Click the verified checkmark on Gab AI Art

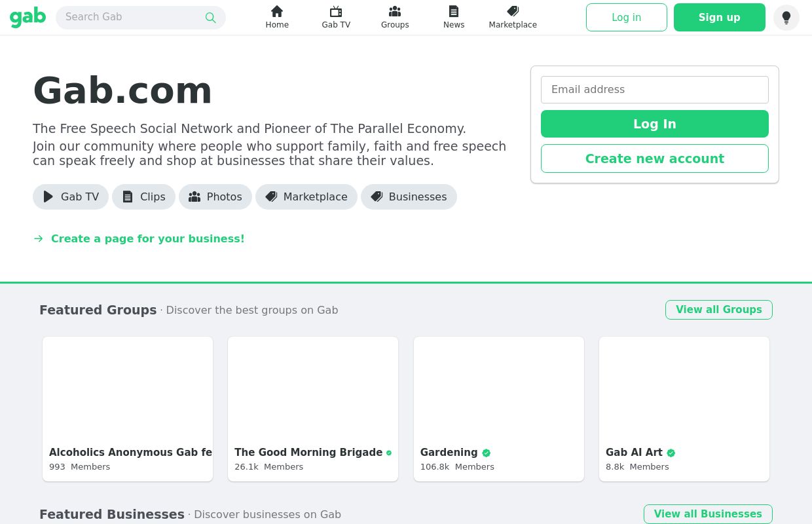pos(671,453)
